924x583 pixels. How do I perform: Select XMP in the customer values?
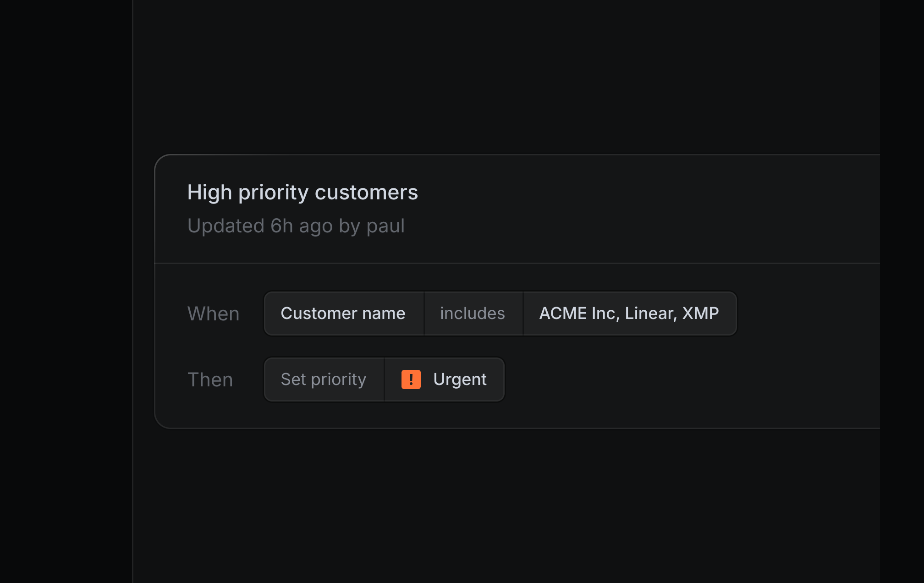[700, 313]
